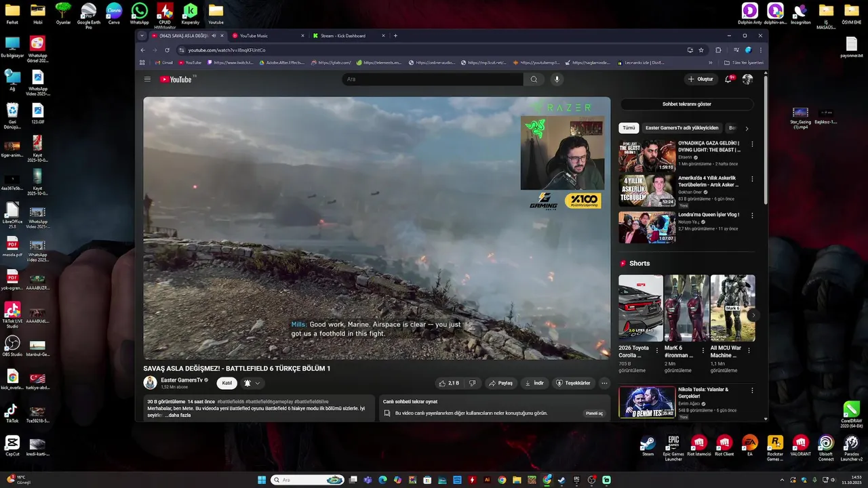Open Londra'ma Queen İşler Vlog thumbnail
Screen dimensions: 868x488
click(647, 228)
